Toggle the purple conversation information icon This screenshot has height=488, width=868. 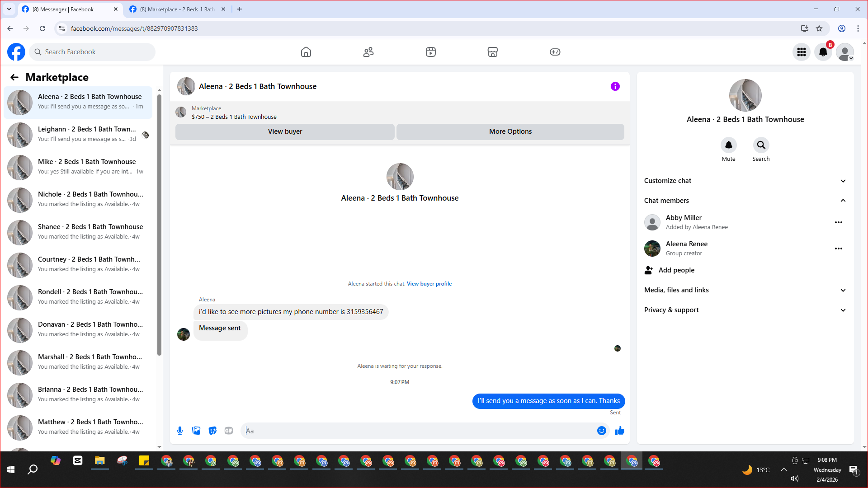615,86
